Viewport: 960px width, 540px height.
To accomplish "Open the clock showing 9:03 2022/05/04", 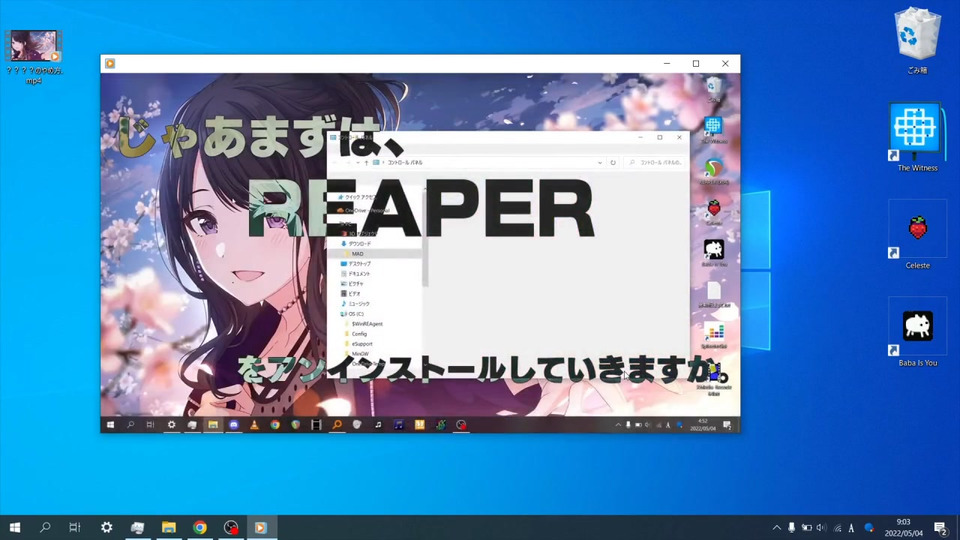I will 904,527.
